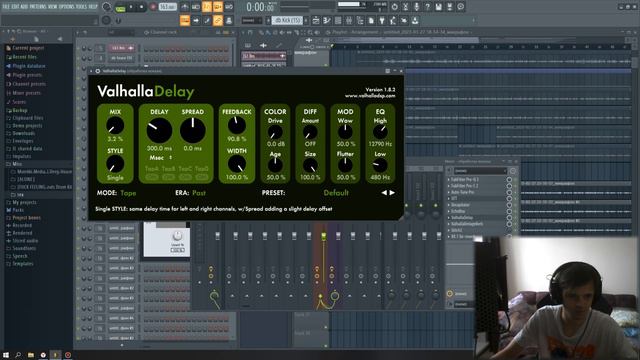
Task: Click the previous preset arrow
Action: tap(384, 193)
